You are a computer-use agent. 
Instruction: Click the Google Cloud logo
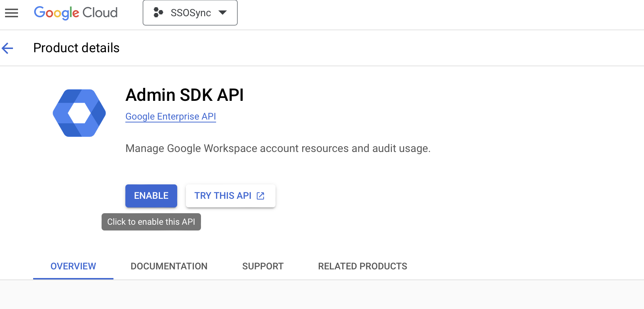[76, 13]
